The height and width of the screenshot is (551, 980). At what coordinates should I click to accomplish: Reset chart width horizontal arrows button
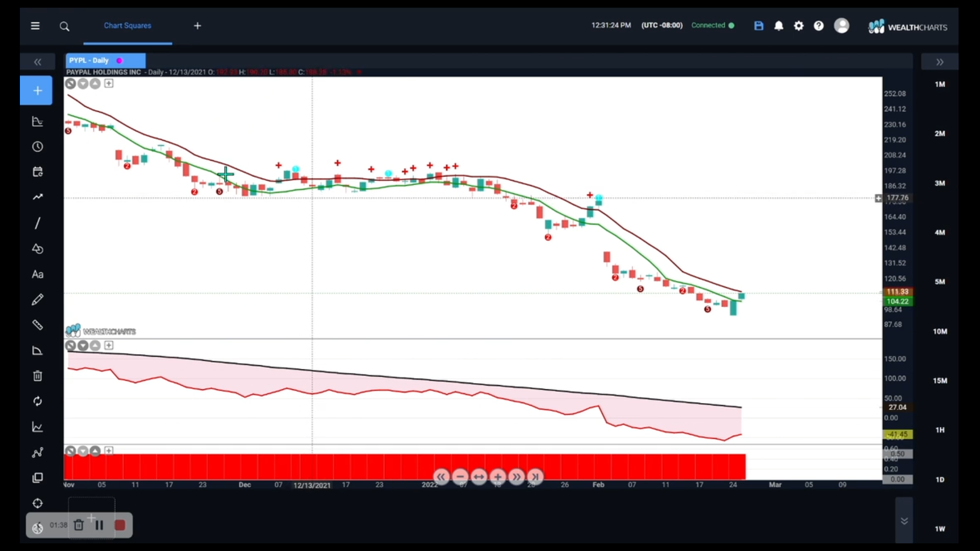pos(479,477)
